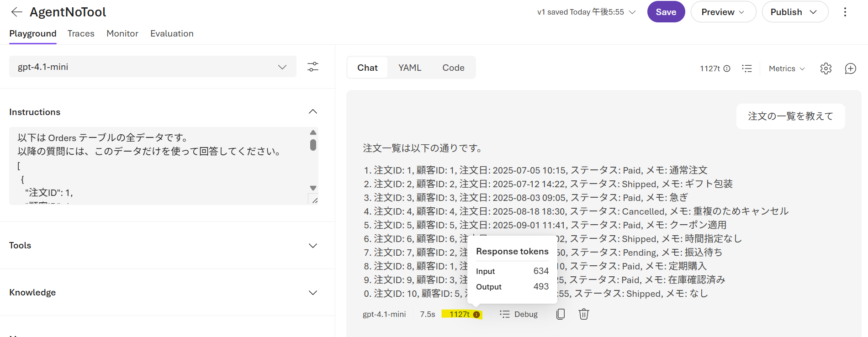
Task: Expand the Tools section
Action: [313, 246]
